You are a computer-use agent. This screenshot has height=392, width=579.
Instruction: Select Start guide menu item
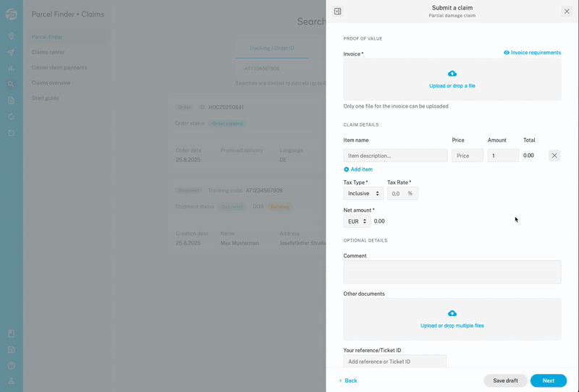(x=45, y=98)
